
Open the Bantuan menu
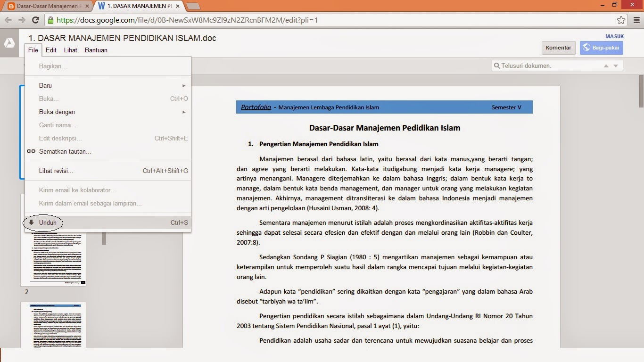pyautogui.click(x=96, y=50)
